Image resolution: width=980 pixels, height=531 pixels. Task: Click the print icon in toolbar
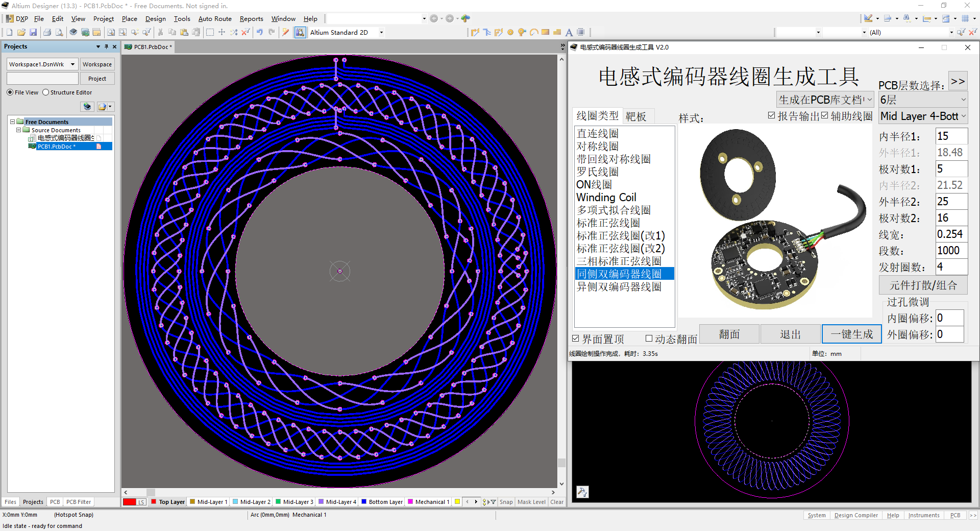click(x=47, y=32)
